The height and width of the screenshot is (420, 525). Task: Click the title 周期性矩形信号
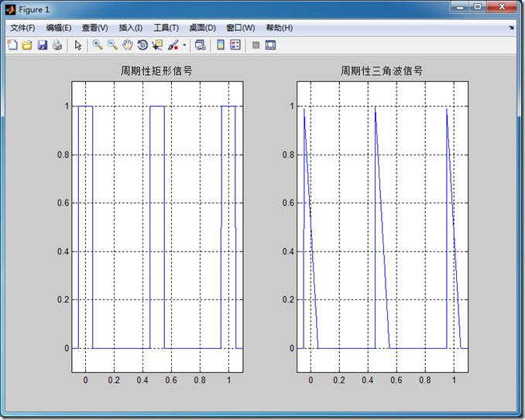pyautogui.click(x=156, y=71)
